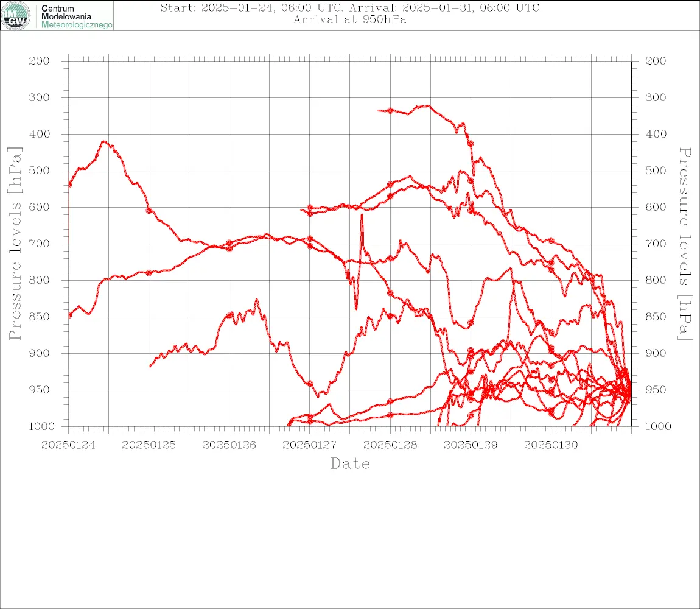The height and width of the screenshot is (609, 700).
Task: Click trajectory marker near 780 hPa on 20250125
Action: point(149,273)
